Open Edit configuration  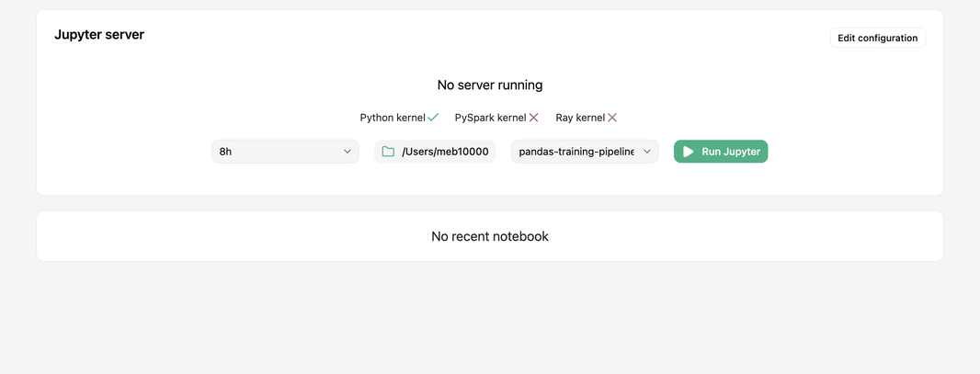pos(878,38)
